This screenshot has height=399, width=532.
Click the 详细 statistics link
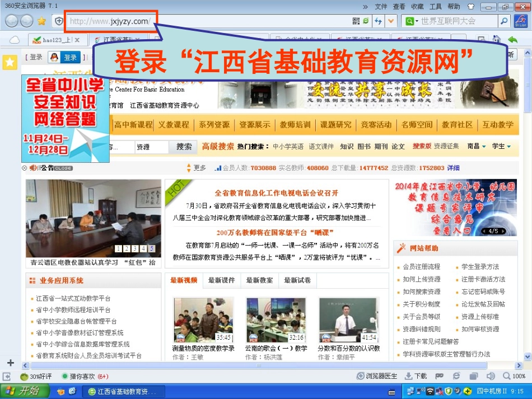(x=453, y=168)
